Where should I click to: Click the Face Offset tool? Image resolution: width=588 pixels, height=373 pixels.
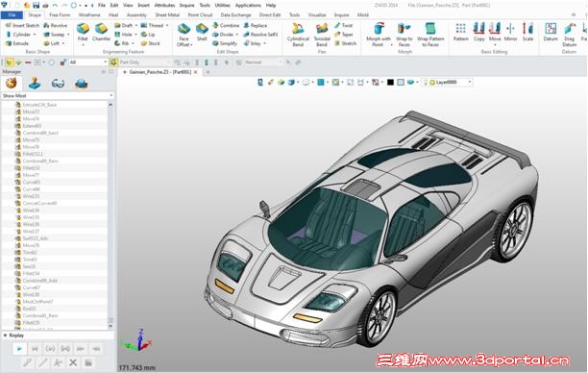pyautogui.click(x=184, y=35)
